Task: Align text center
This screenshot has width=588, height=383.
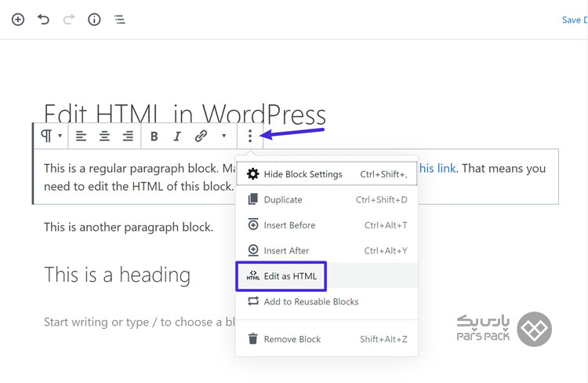Action: pos(104,136)
